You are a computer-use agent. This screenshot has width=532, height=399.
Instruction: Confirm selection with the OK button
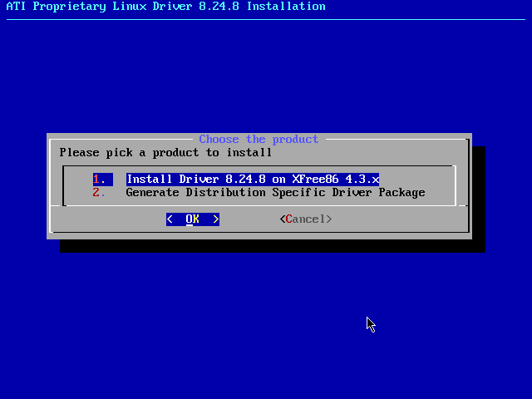coord(193,219)
